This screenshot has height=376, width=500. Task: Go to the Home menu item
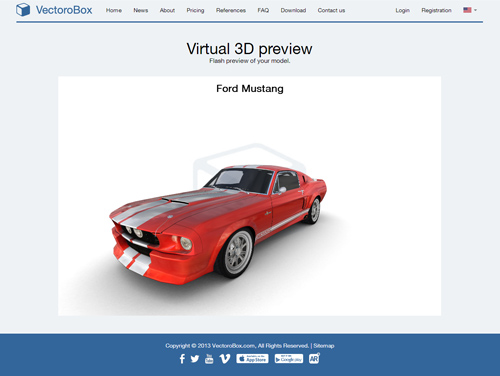point(114,10)
